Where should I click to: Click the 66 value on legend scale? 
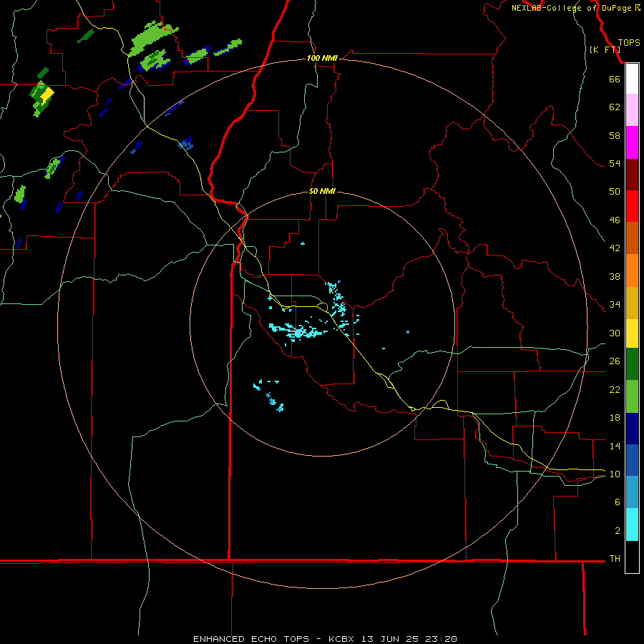point(615,79)
